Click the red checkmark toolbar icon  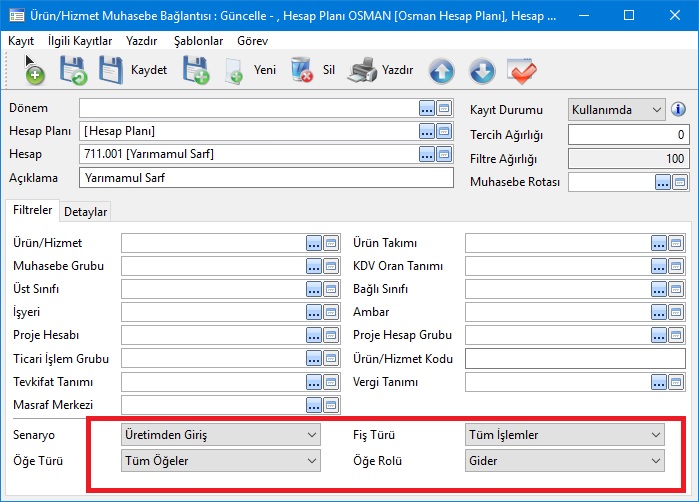pyautogui.click(x=523, y=71)
